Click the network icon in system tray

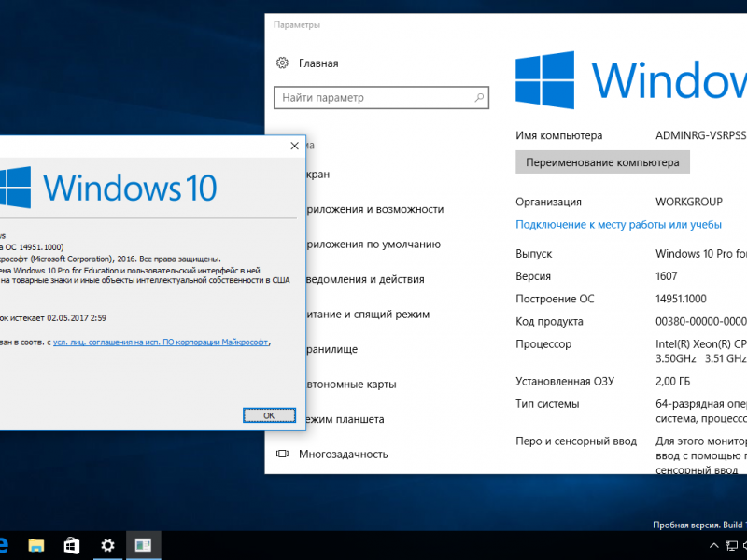point(731,546)
